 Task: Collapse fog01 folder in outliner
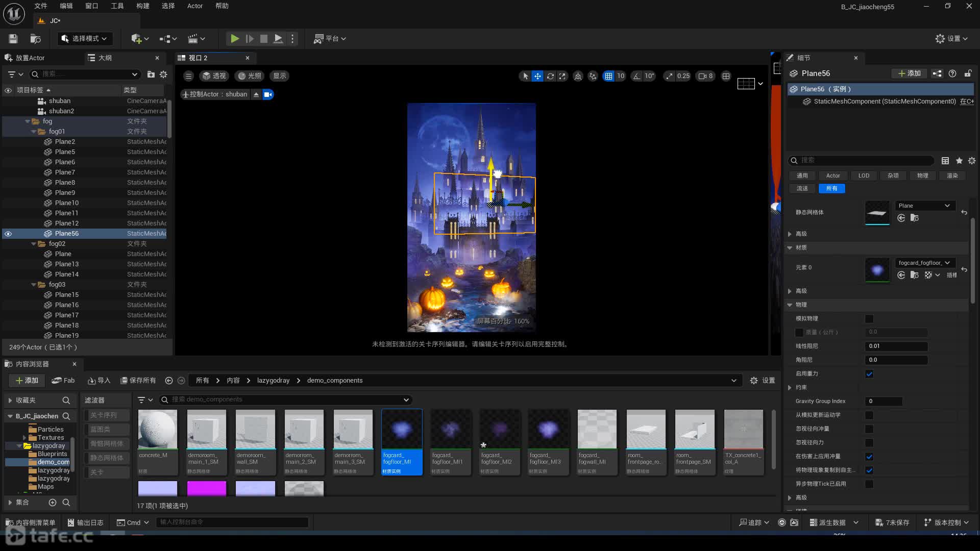click(x=34, y=132)
